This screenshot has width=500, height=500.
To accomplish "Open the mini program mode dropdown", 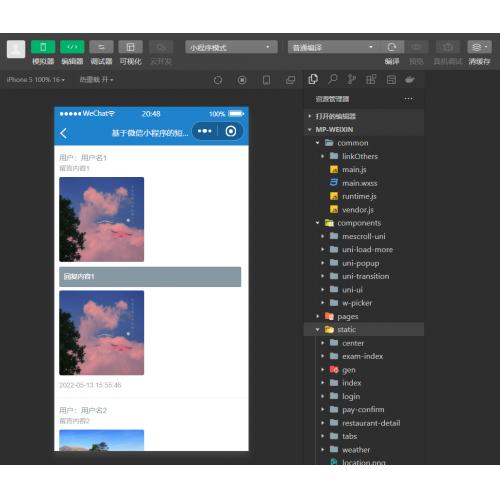I will click(x=231, y=47).
